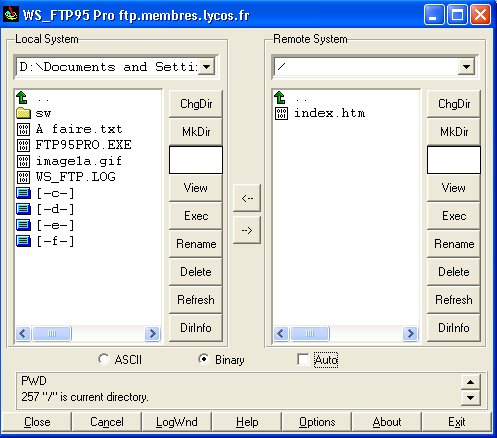
Task: Select the file name A faire.txt
Action: tap(79, 129)
